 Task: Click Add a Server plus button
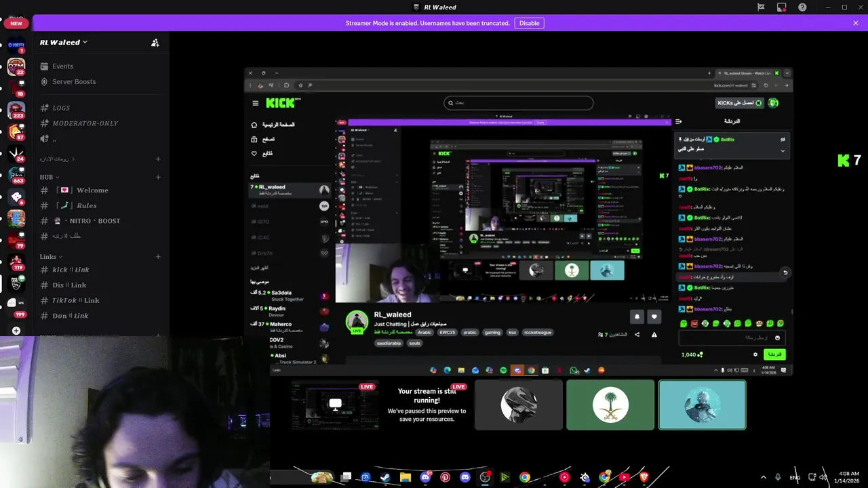(16, 331)
